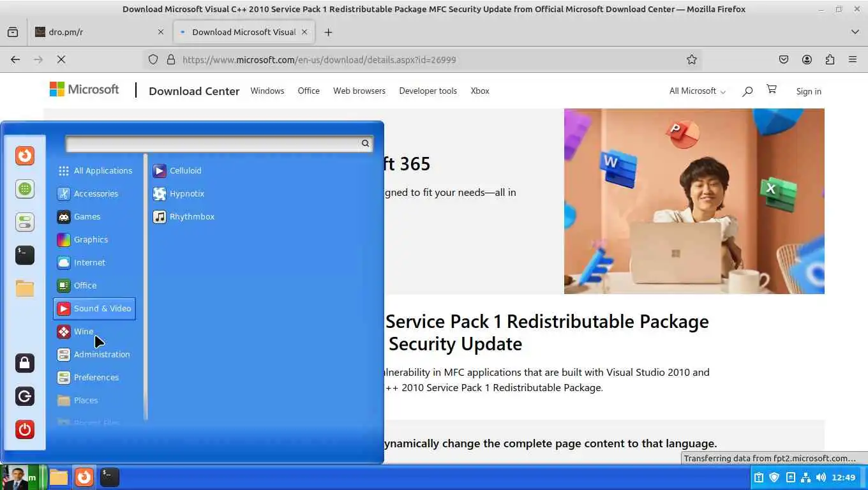Select Administration category
The width and height of the screenshot is (868, 490).
[x=94, y=354]
